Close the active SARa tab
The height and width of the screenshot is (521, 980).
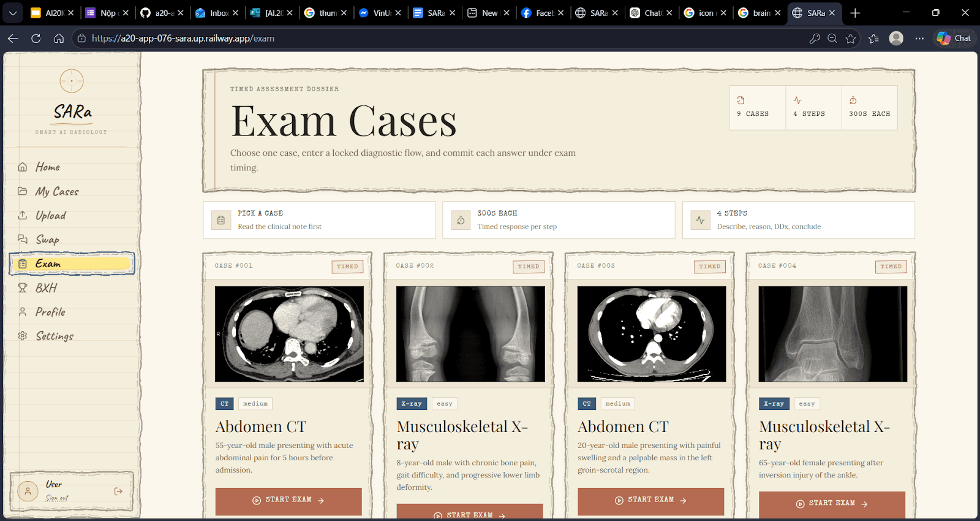(832, 13)
